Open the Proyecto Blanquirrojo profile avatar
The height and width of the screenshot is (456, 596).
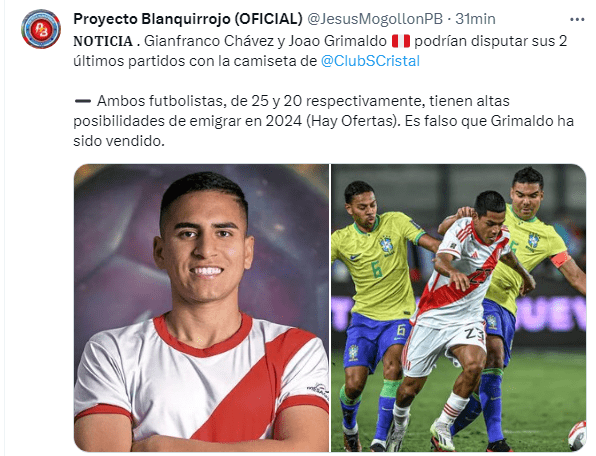pos(41,29)
